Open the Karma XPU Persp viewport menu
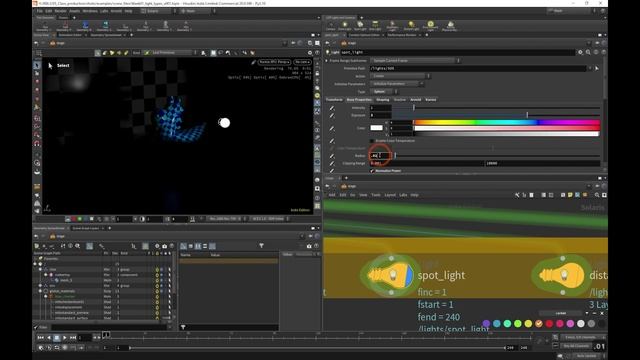Viewport: 640px width, 360px height. click(274, 62)
